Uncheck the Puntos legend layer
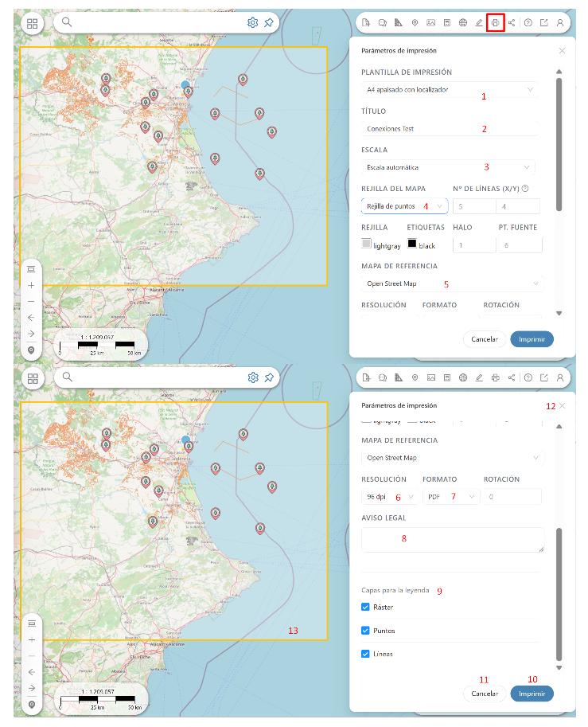 tap(365, 631)
